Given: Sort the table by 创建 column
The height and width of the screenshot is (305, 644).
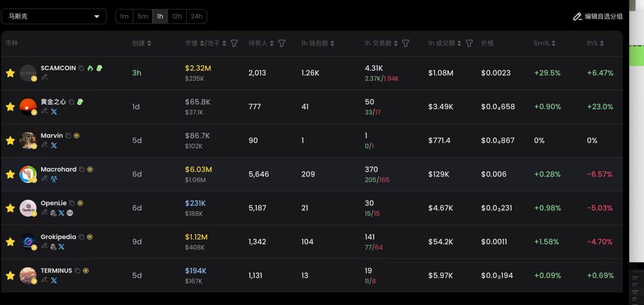Looking at the screenshot, I should coord(142,43).
